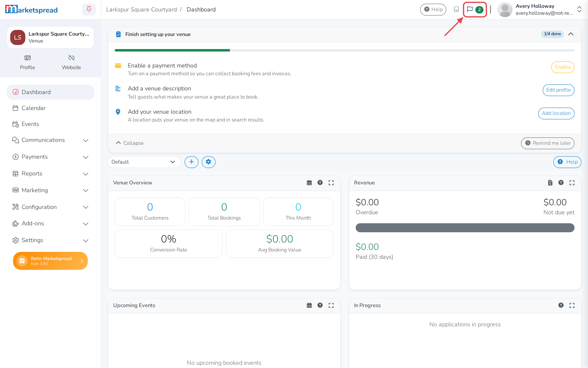Viewport: 588px width, 368px height.
Task: Click Remind me later
Action: (547, 143)
